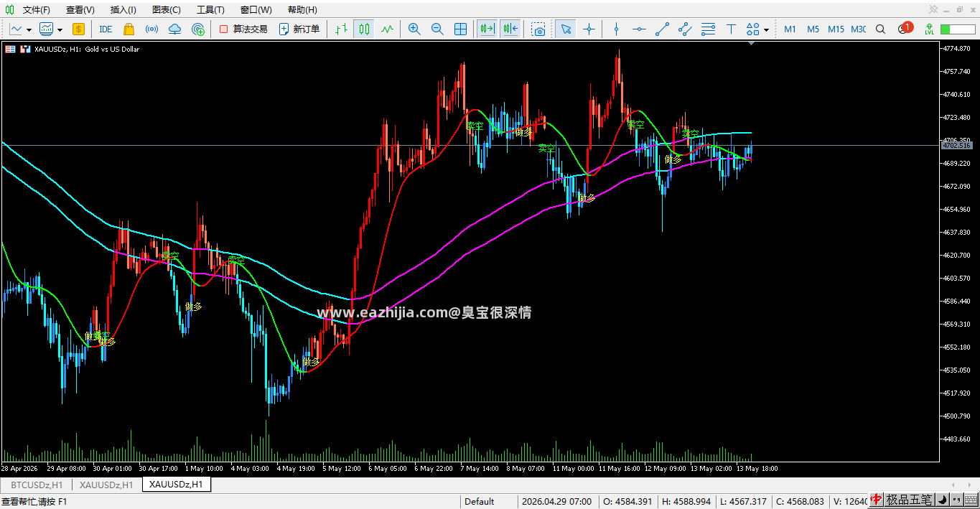Expand the chart type dropdown arrow
Viewport: 980px width, 509px height.
tap(29, 29)
